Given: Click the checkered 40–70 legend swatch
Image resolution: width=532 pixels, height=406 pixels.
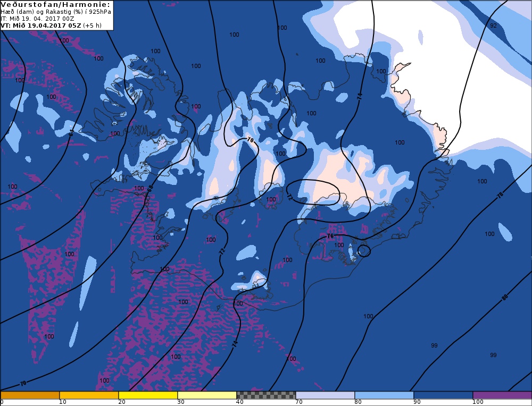Looking at the screenshot, I should click(266, 395).
